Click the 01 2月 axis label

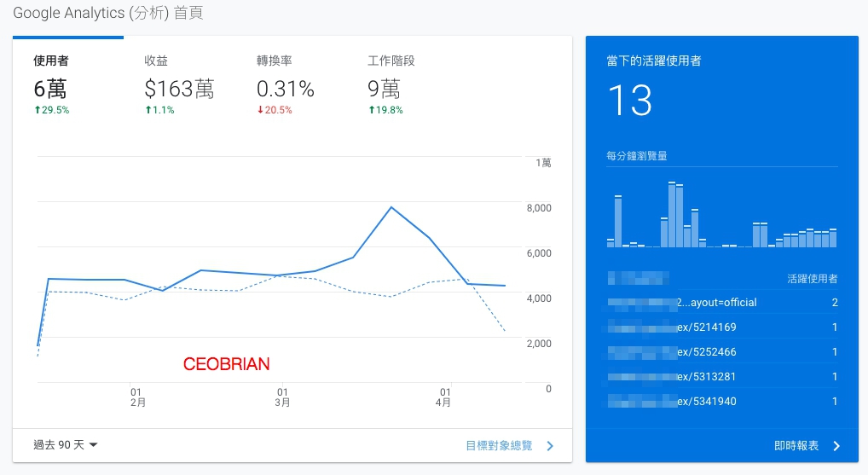(137, 397)
